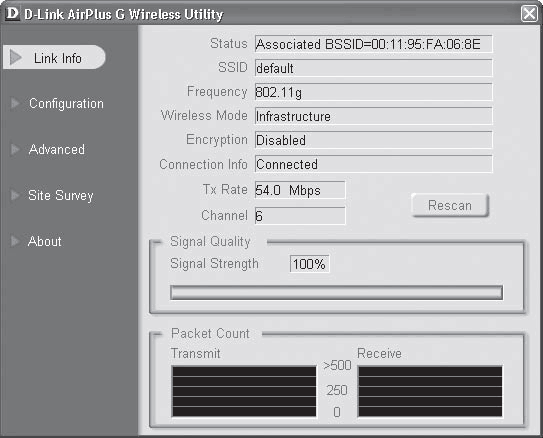The image size is (543, 438).
Task: Click the Channel field showing 6
Action: click(x=300, y=216)
